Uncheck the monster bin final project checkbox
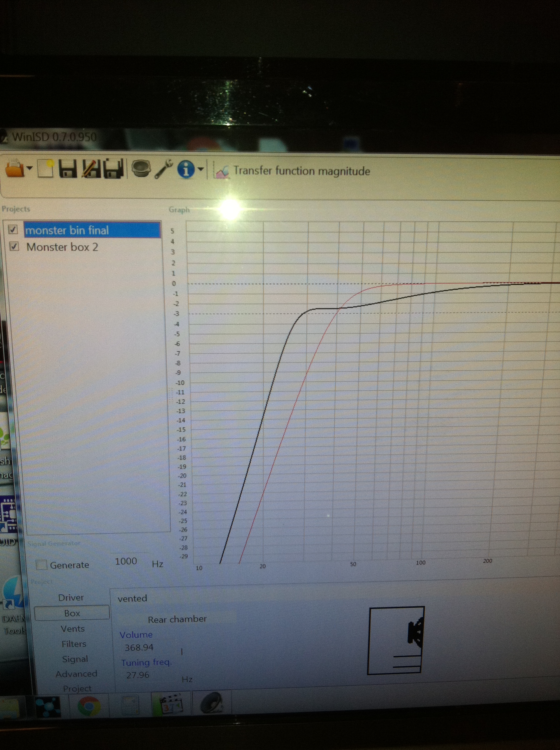Viewport: 560px width, 750px height. 13,229
